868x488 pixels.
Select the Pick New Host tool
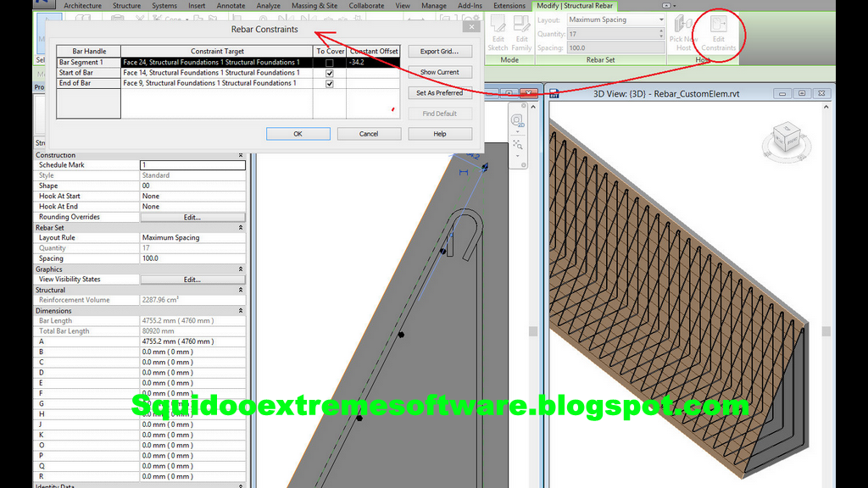click(684, 33)
